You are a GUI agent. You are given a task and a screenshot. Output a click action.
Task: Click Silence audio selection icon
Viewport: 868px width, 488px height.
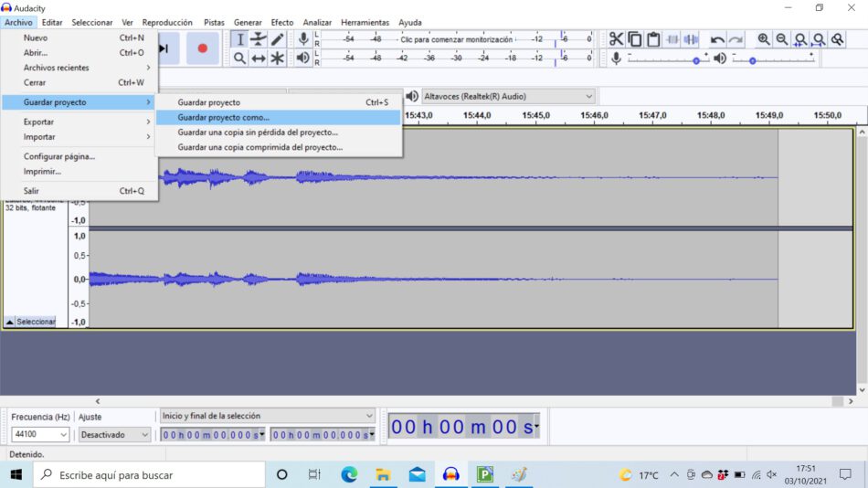692,39
